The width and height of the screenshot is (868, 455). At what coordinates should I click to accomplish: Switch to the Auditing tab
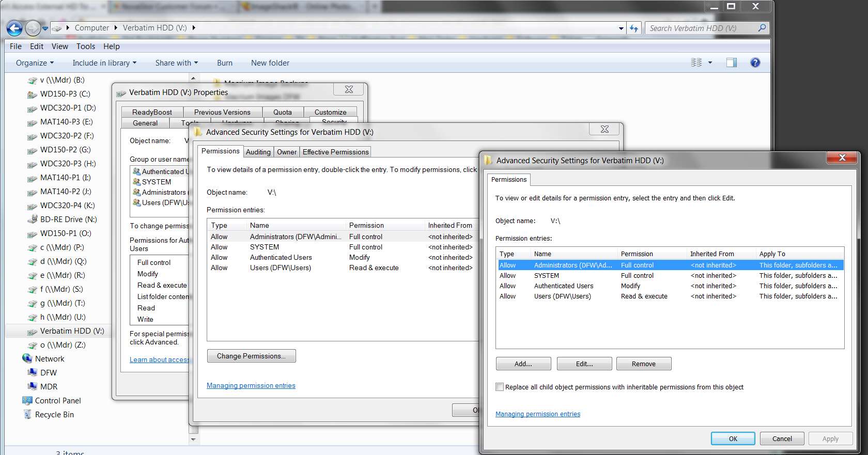click(x=258, y=152)
